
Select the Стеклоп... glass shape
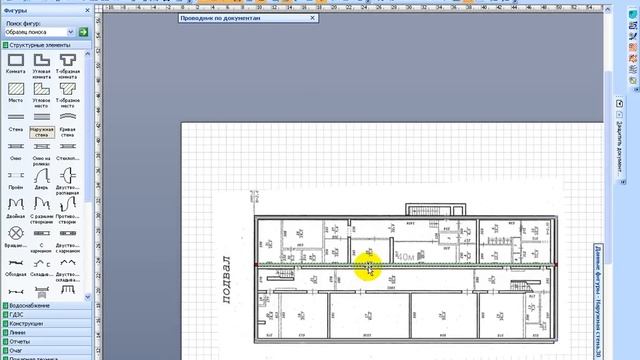67,151
